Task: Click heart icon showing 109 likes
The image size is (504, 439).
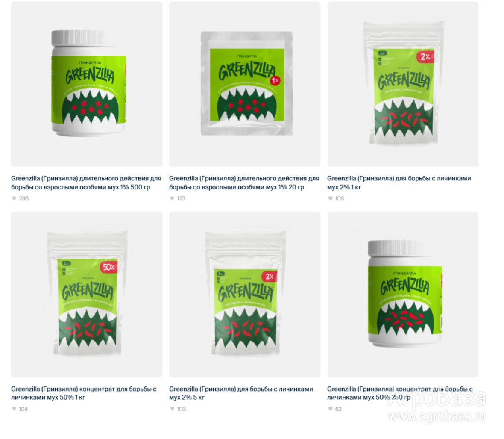Action: 330,198
